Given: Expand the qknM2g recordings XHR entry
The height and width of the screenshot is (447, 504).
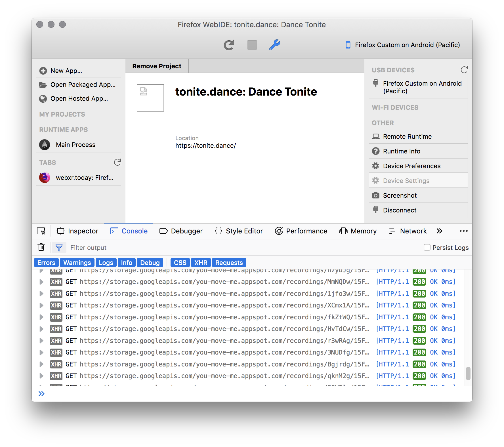Looking at the screenshot, I should click(41, 376).
